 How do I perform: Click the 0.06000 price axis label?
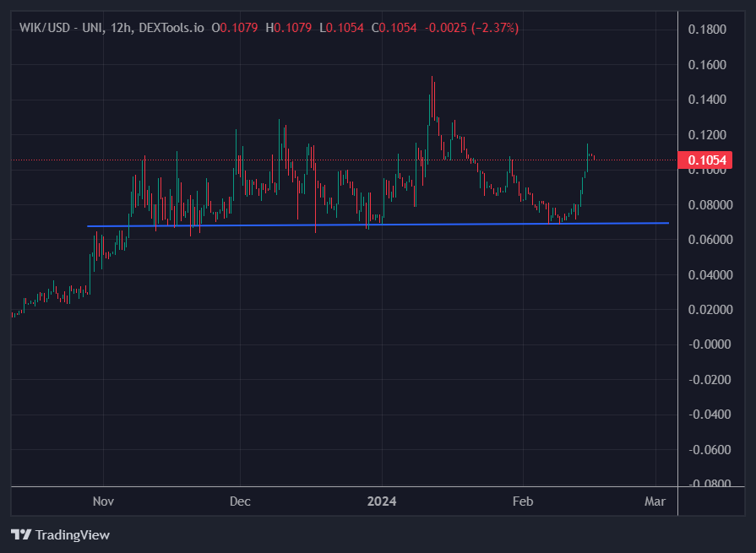tap(710, 240)
